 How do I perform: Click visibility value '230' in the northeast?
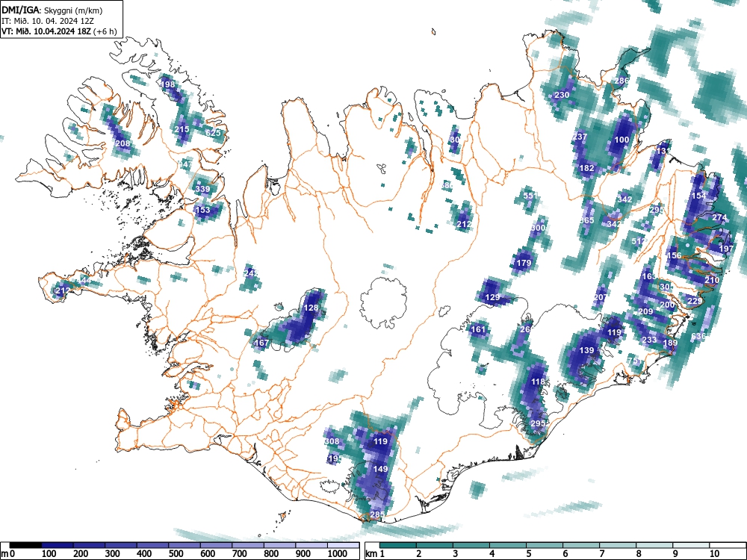coord(562,95)
